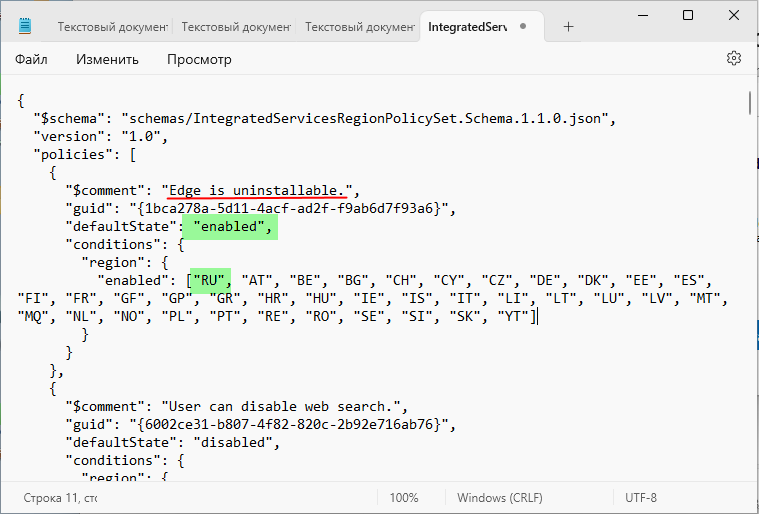Image resolution: width=759 pixels, height=514 pixels.
Task: Click the "FI" region code
Action: tap(33, 298)
